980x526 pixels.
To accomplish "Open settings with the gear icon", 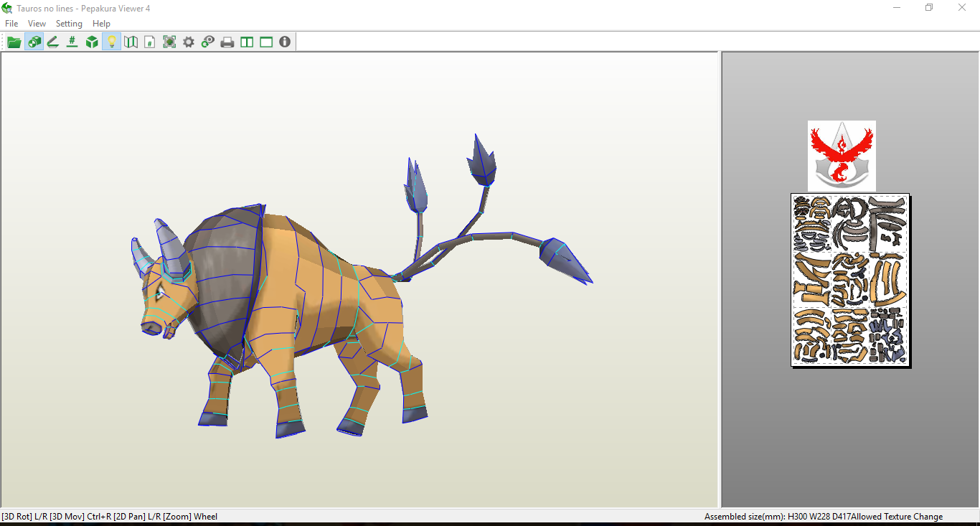I will pyautogui.click(x=189, y=42).
